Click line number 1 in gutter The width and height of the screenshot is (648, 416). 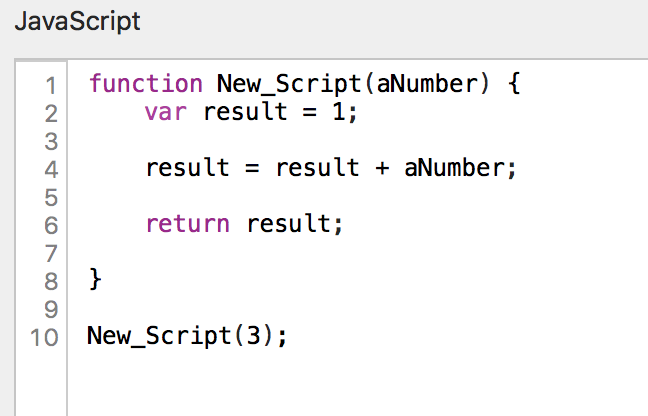(50, 84)
